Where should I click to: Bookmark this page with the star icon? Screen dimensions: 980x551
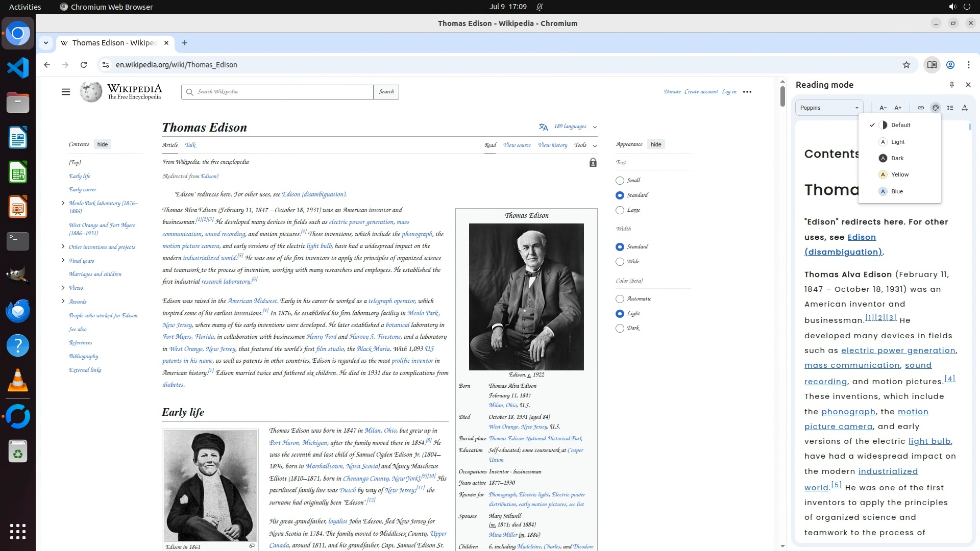point(906,65)
